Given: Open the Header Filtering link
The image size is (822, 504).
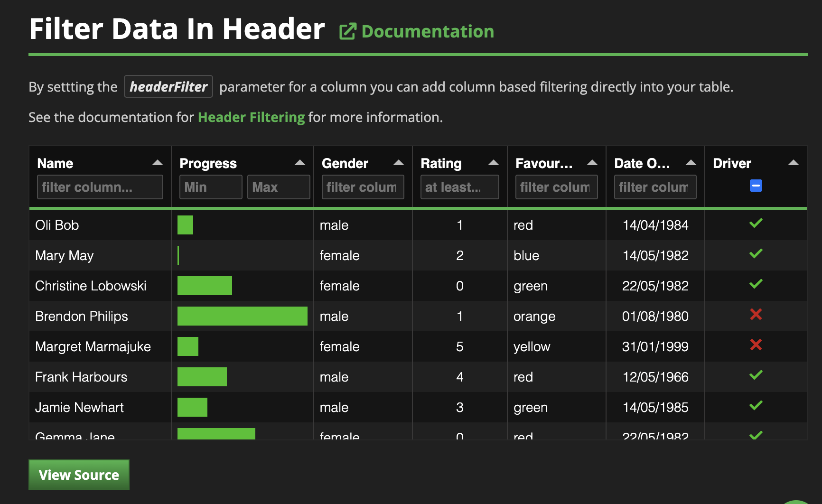Looking at the screenshot, I should (251, 117).
